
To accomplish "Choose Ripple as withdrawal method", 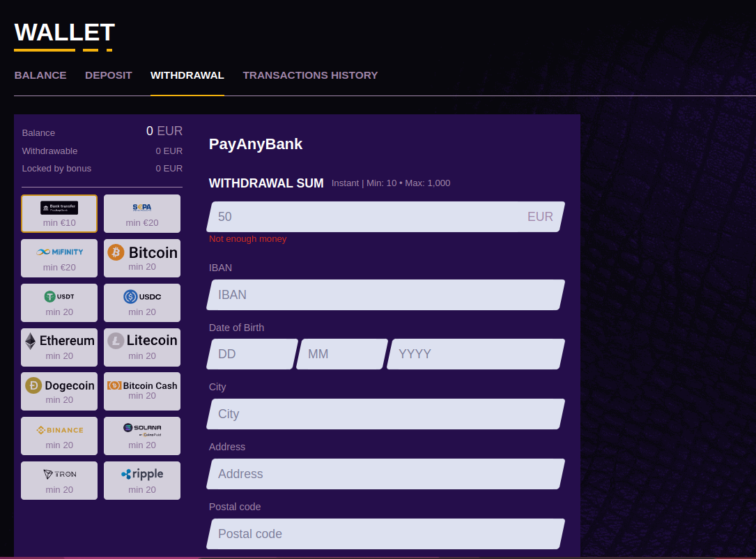I will click(142, 480).
